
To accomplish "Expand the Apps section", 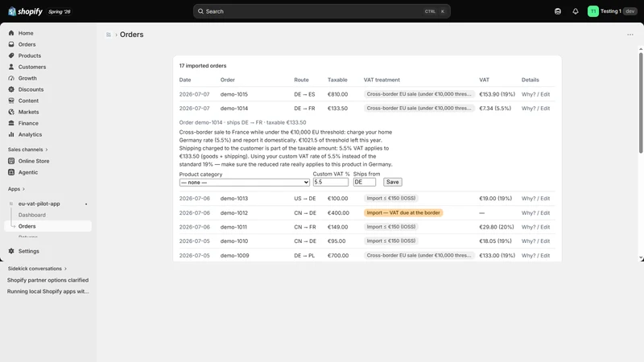I will [16, 189].
